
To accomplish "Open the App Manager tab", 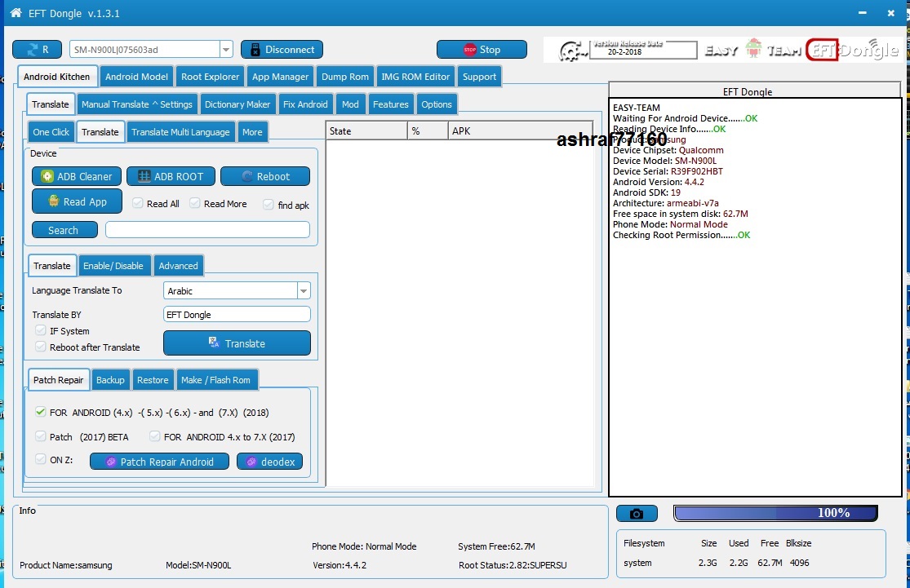I will pyautogui.click(x=280, y=77).
